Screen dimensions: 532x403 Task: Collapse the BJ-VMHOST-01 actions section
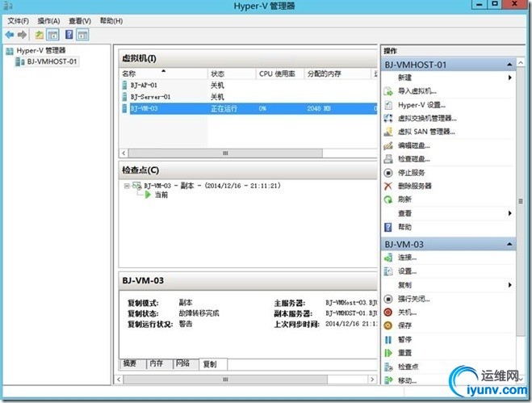509,65
